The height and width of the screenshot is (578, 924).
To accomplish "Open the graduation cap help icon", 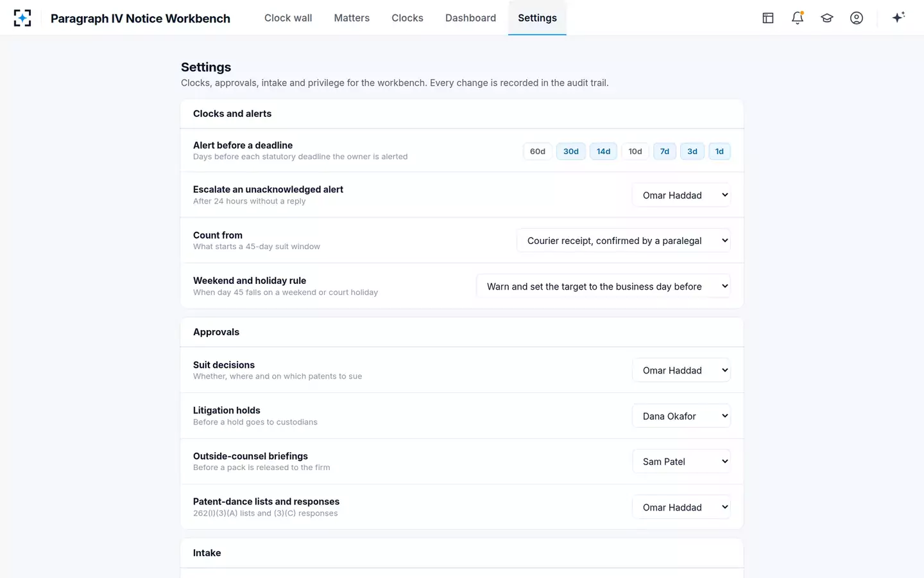I will tap(827, 18).
